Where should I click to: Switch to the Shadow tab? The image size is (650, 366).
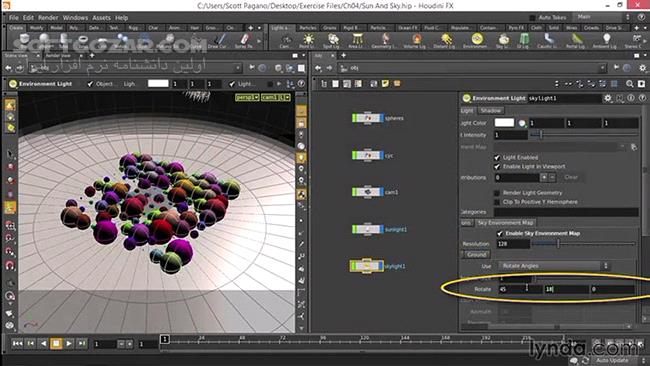491,111
